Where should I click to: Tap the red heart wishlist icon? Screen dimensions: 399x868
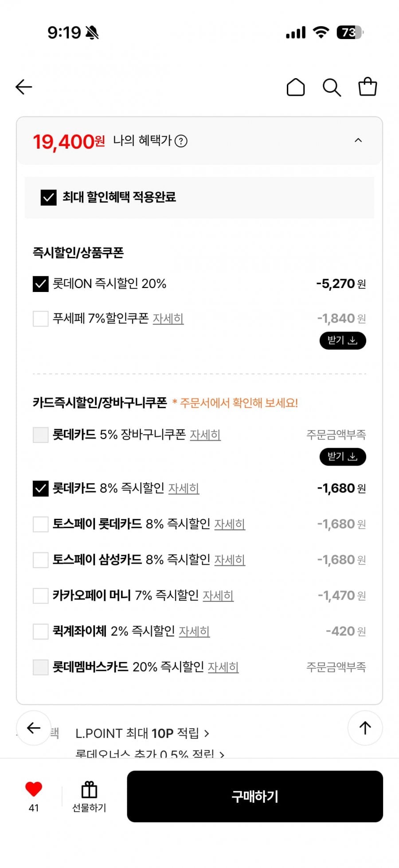34,789
